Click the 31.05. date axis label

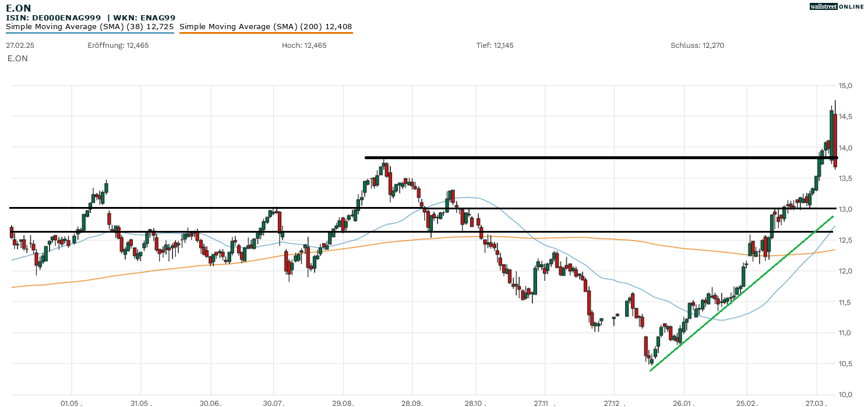pyautogui.click(x=141, y=402)
